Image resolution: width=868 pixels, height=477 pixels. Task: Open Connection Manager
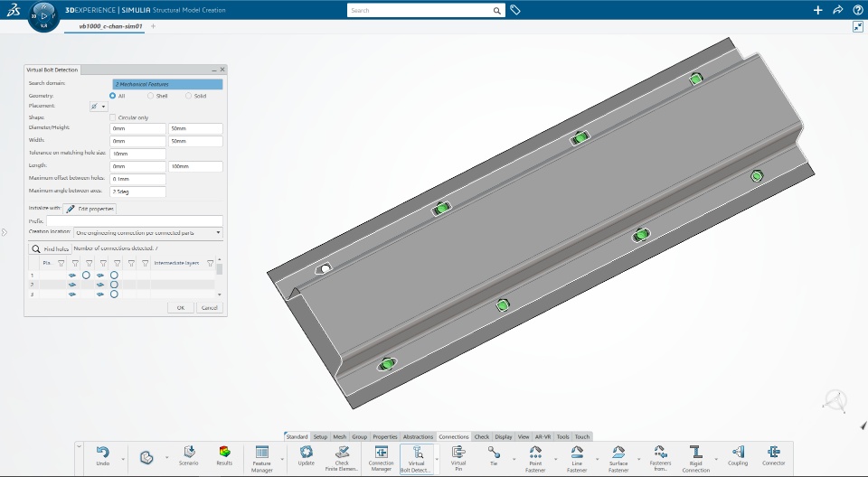tap(381, 452)
